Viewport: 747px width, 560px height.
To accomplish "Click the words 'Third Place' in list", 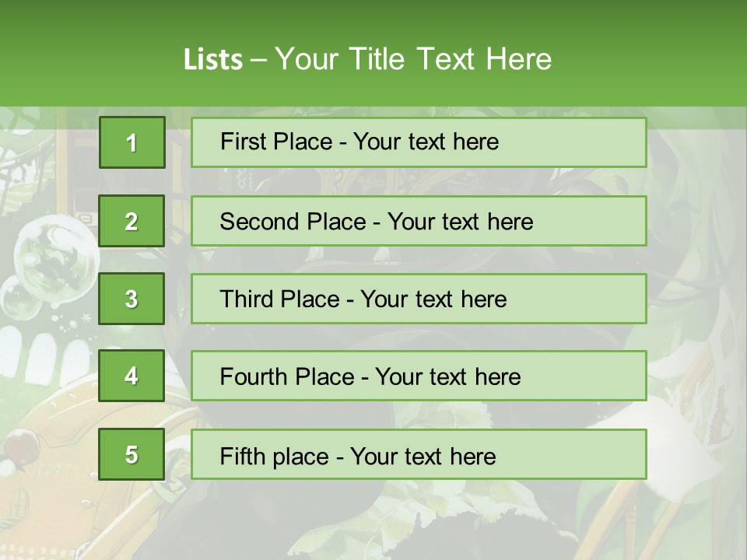I will 279,299.
